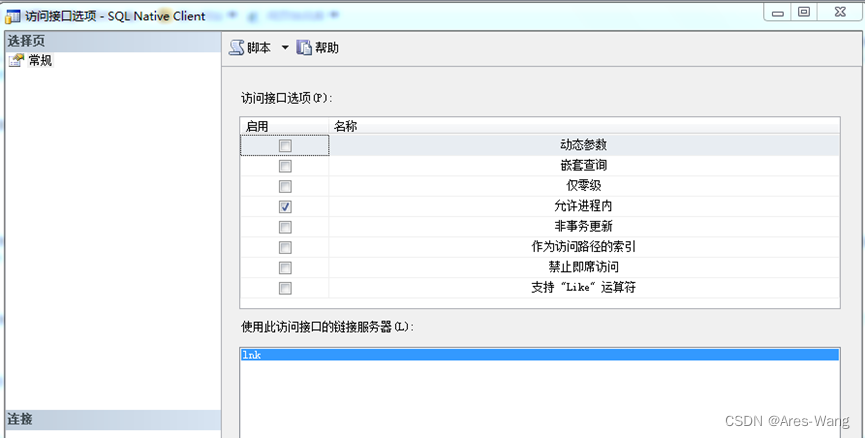The image size is (865, 438).
Task: Click the 非事务更新 option name
Action: coord(584,226)
